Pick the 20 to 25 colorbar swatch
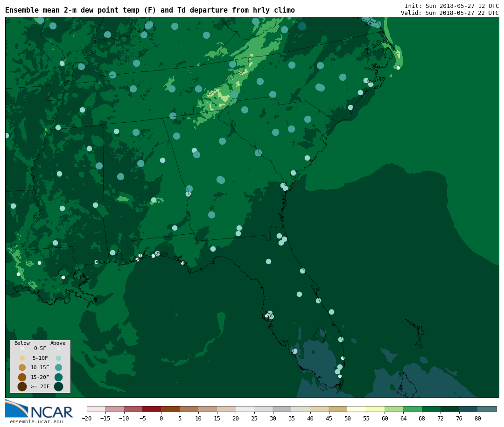The height and width of the screenshot is (427, 504). pyautogui.click(x=245, y=409)
